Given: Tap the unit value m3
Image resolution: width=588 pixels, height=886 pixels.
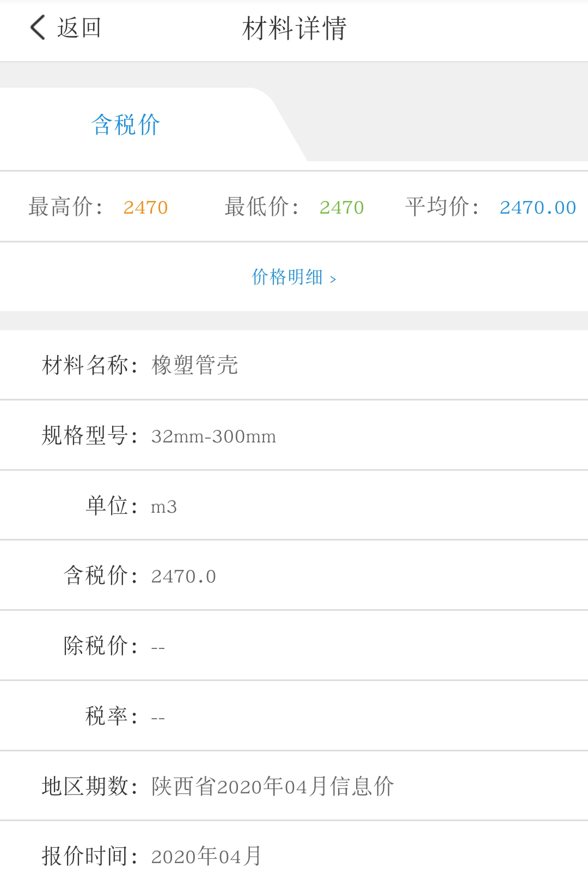Looking at the screenshot, I should pos(164,507).
